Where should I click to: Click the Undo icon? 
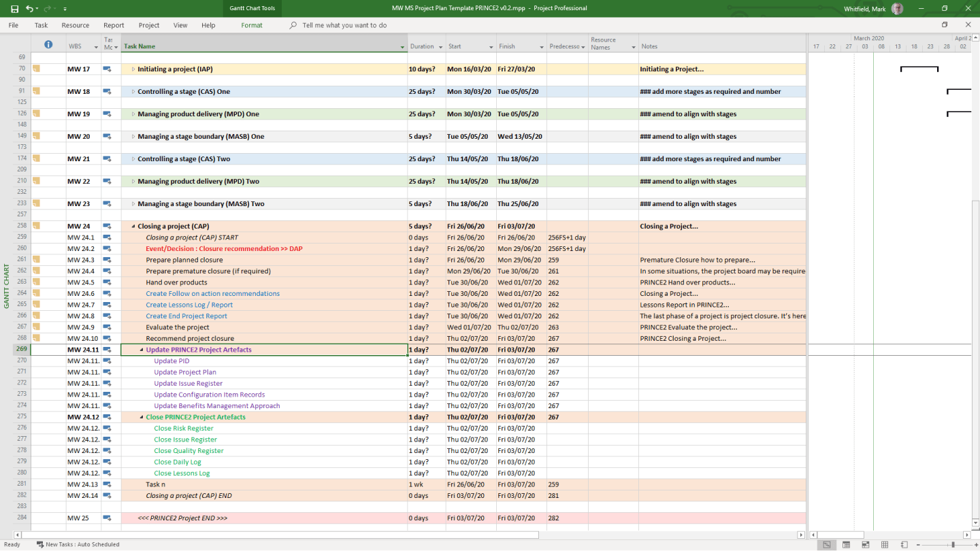(x=29, y=8)
